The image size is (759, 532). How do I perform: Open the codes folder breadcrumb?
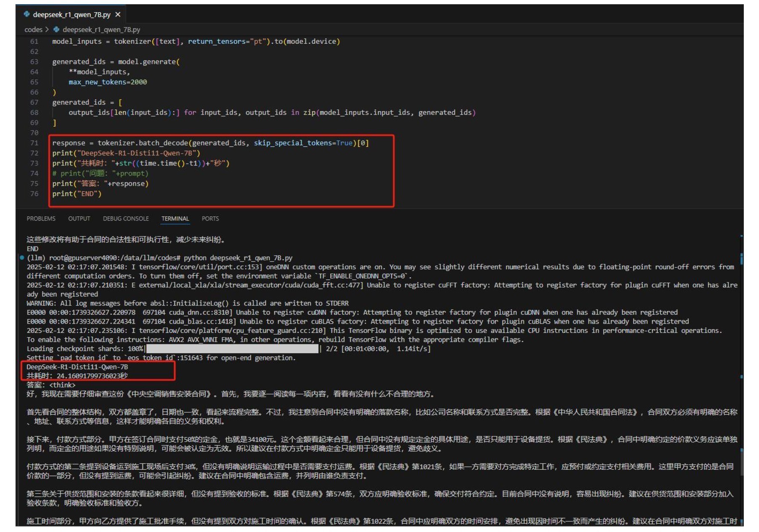click(x=33, y=29)
